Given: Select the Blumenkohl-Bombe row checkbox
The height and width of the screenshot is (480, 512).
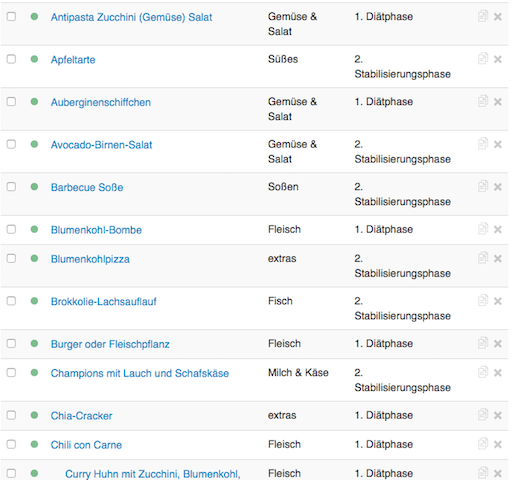Looking at the screenshot, I should coord(11,229).
